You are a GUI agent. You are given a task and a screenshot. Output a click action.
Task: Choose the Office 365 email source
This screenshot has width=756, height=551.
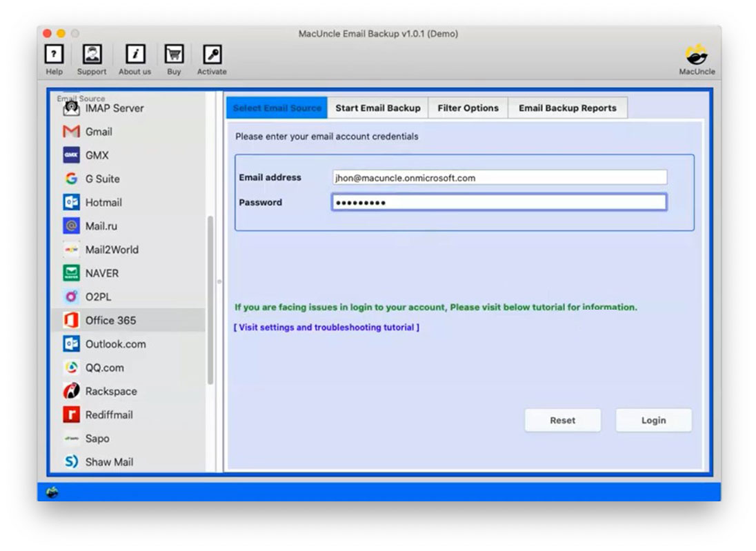click(x=110, y=320)
